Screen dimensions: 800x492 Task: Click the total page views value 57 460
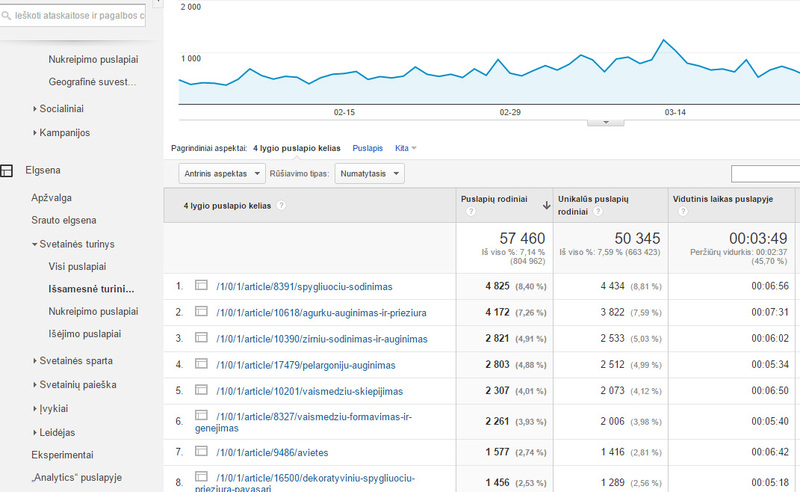click(x=522, y=238)
